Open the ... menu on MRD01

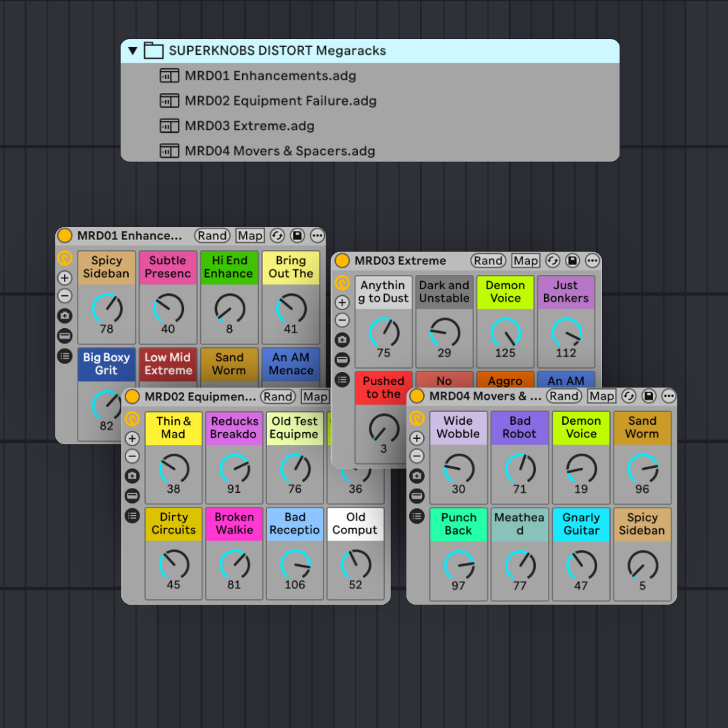(317, 235)
